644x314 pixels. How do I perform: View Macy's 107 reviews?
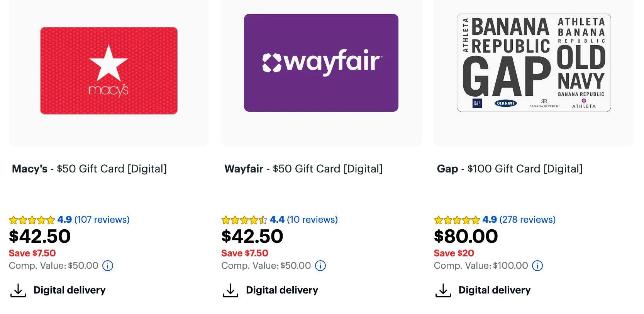(102, 220)
